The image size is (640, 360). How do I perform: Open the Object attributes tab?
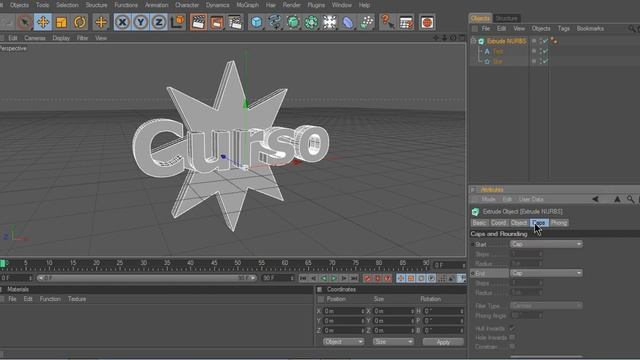coord(519,223)
